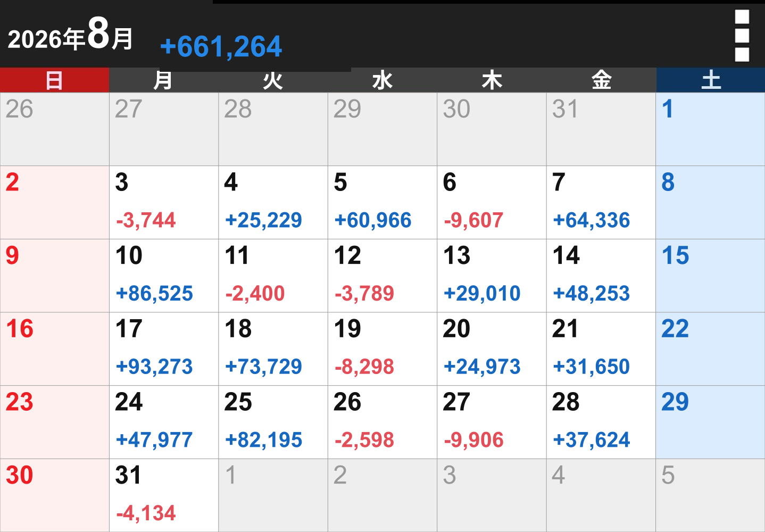Open August 3 with -3,744
Image resolution: width=765 pixels, height=532 pixels.
(164, 202)
